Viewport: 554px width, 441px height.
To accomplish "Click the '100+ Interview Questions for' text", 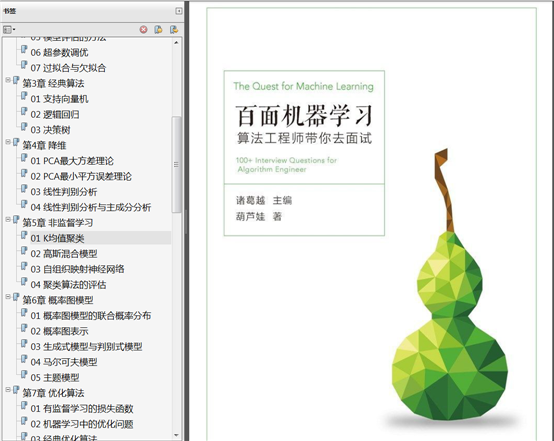I will (x=286, y=160).
